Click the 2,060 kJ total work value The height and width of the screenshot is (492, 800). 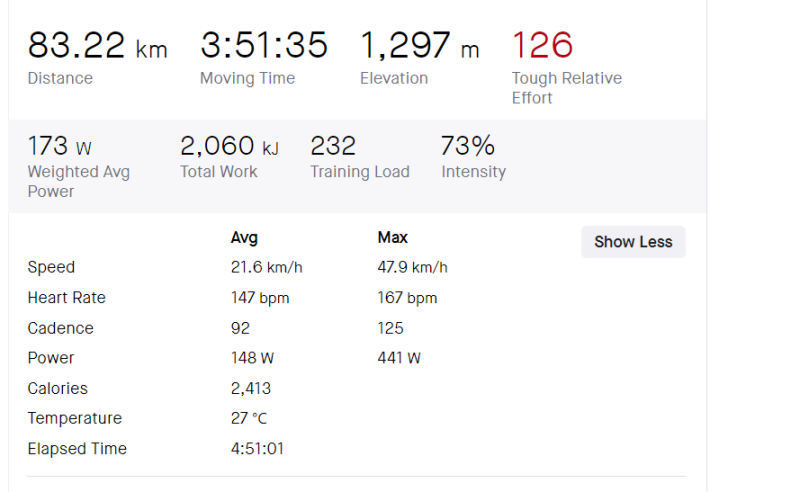[x=229, y=147]
